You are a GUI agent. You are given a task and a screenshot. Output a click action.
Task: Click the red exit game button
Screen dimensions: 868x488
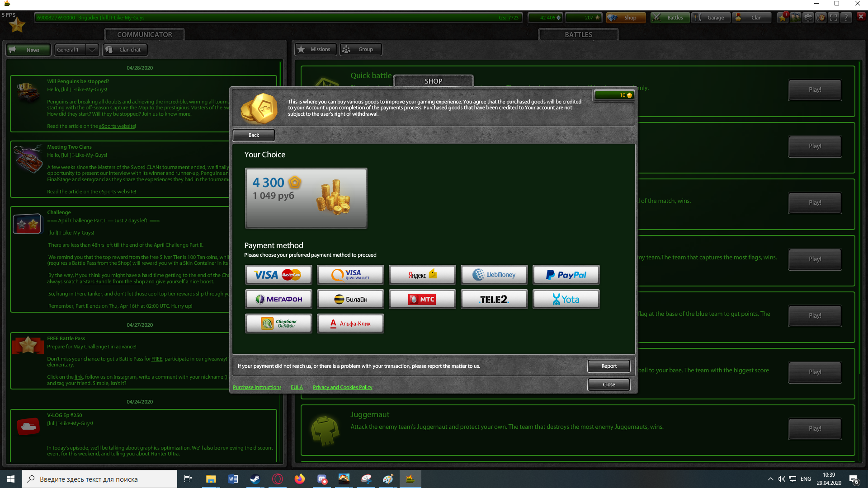coord(861,17)
